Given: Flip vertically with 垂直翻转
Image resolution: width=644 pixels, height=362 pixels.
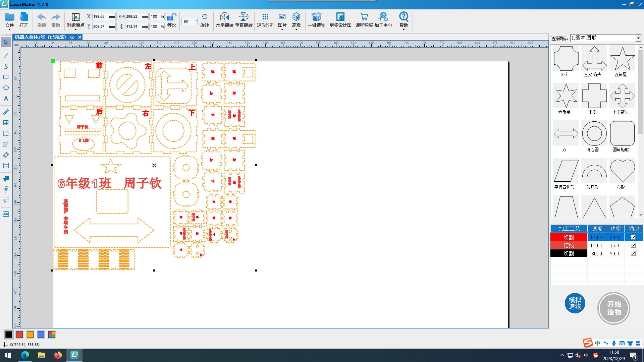Looking at the screenshot, I should (244, 20).
